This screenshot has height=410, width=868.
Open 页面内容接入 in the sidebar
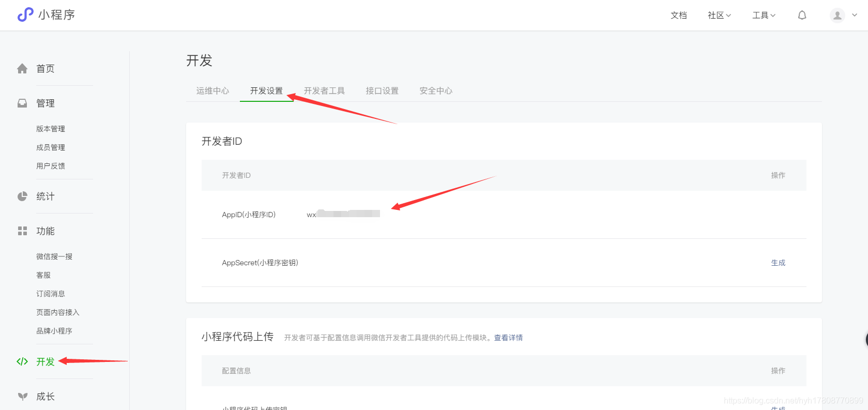point(58,312)
